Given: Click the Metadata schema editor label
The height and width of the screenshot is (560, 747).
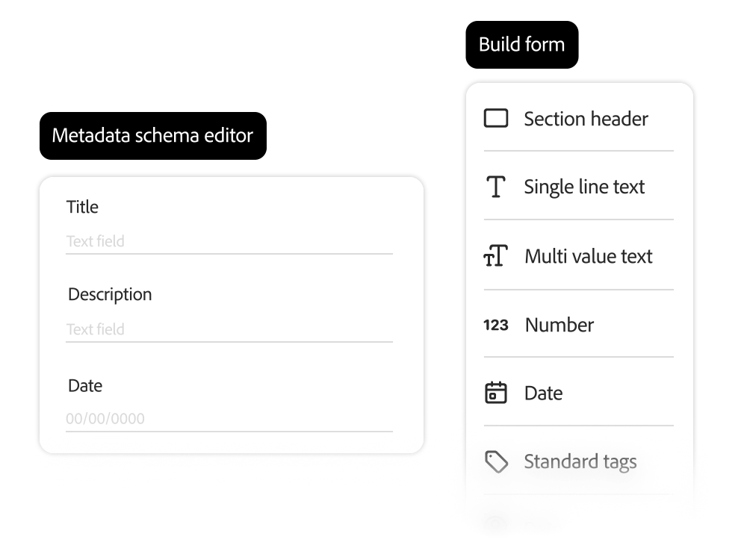Looking at the screenshot, I should pos(152,136).
